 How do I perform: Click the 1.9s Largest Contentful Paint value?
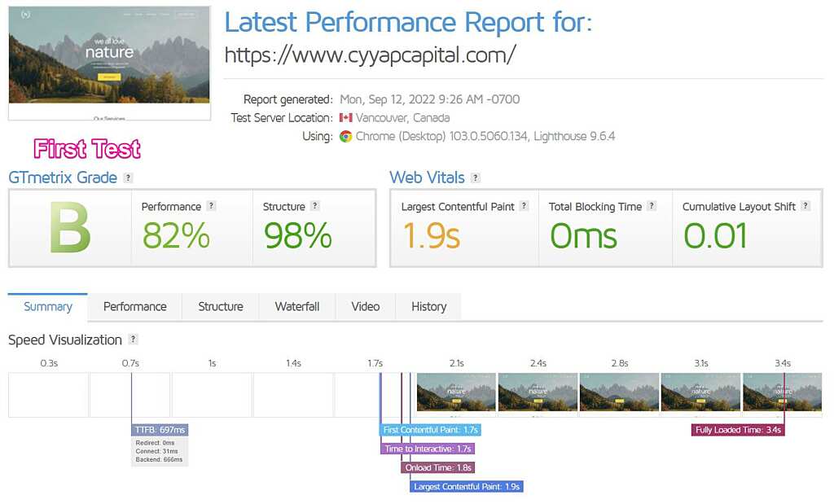[432, 235]
